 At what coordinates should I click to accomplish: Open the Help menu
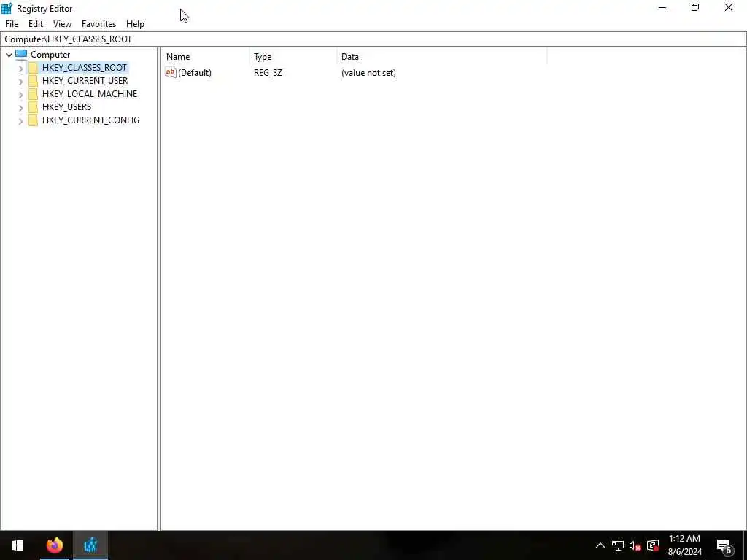click(x=135, y=24)
